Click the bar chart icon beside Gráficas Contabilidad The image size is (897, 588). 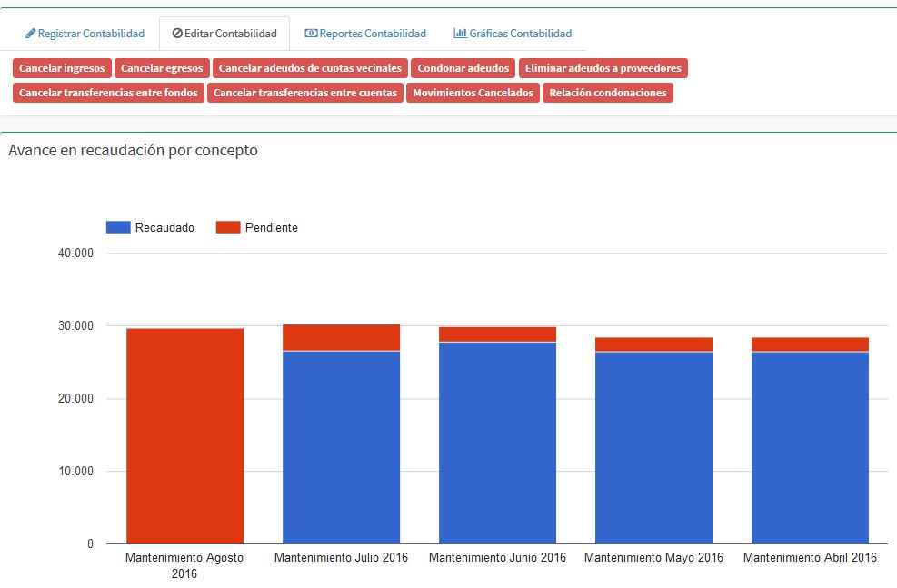[460, 34]
